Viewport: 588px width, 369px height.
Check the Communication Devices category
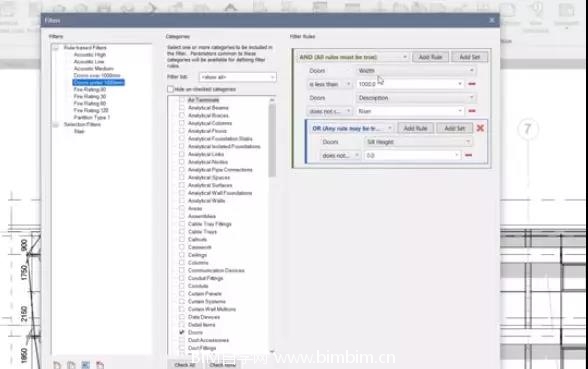point(182,270)
